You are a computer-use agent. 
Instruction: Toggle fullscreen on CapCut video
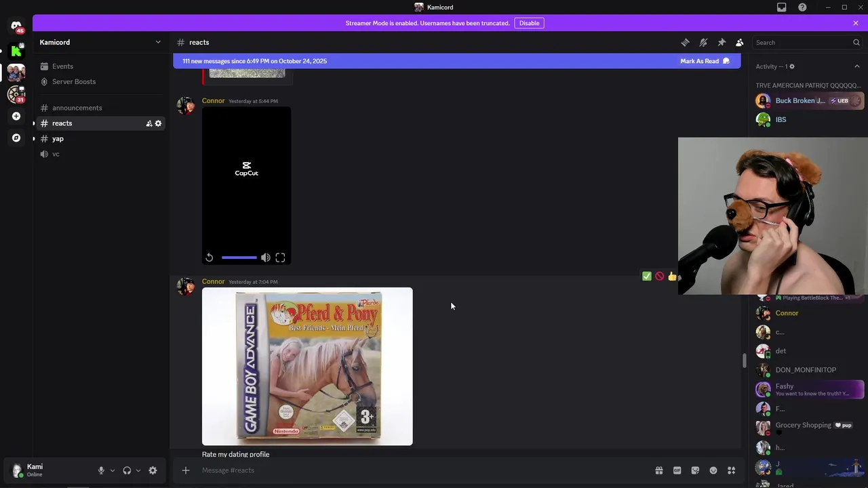[x=280, y=258]
